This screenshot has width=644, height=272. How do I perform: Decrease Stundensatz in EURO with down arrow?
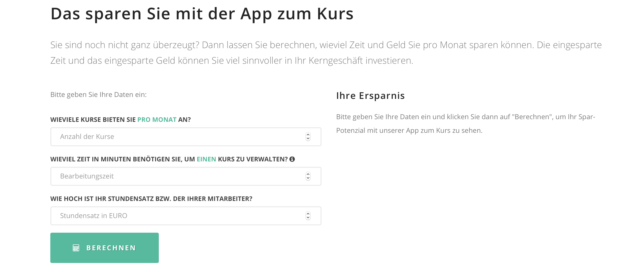[308, 218]
